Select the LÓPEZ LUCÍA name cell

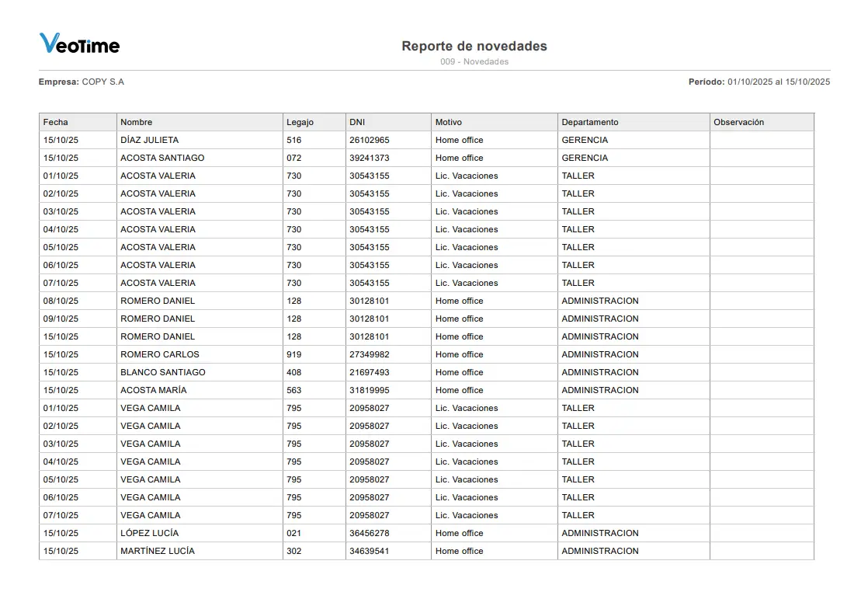tap(148, 533)
